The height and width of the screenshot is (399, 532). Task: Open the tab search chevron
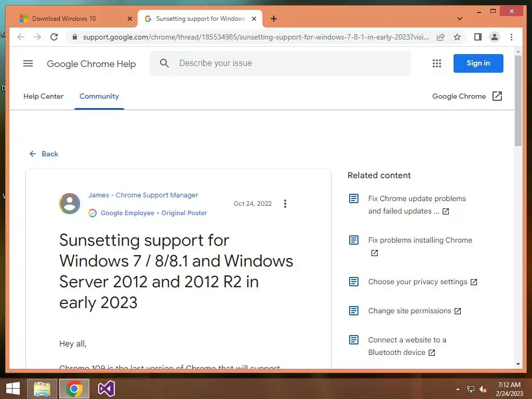coord(460,19)
